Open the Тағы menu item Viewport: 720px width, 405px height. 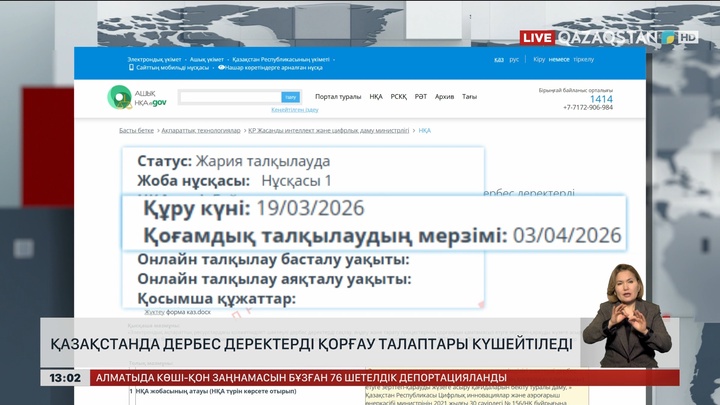point(469,96)
